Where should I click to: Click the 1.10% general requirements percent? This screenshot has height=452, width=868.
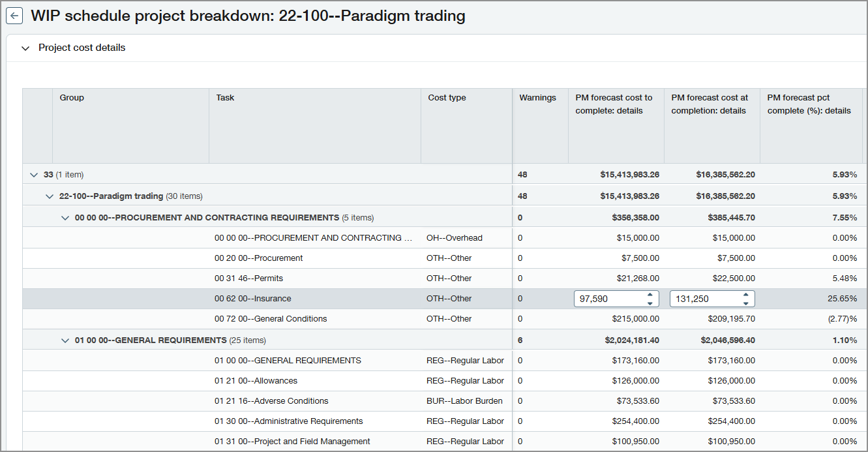coord(845,340)
